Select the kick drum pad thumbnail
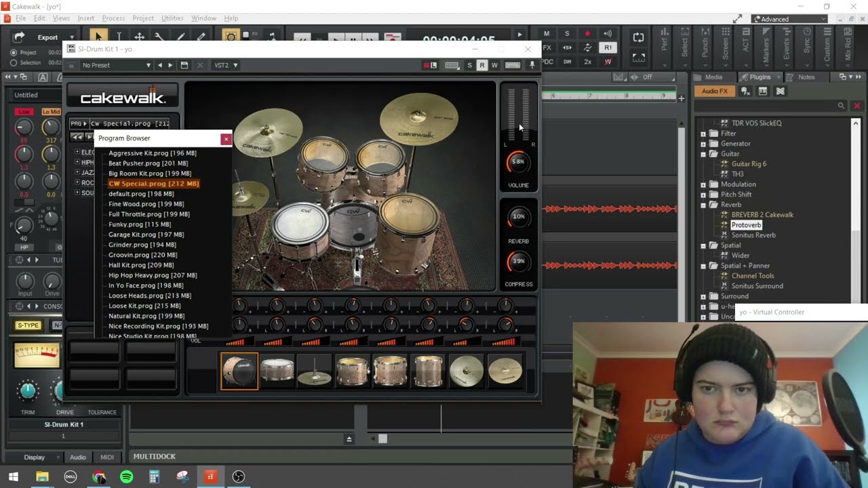The image size is (868, 488). 239,371
